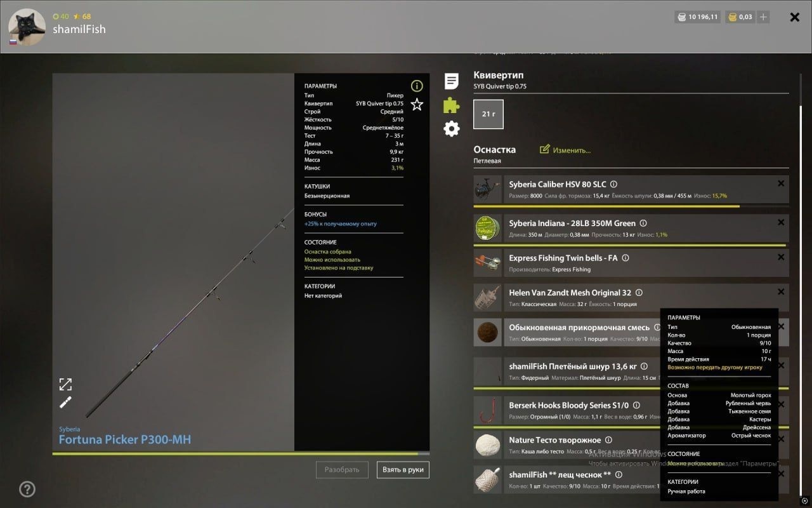Click the Возможно передать другому игроку text

coord(715,367)
